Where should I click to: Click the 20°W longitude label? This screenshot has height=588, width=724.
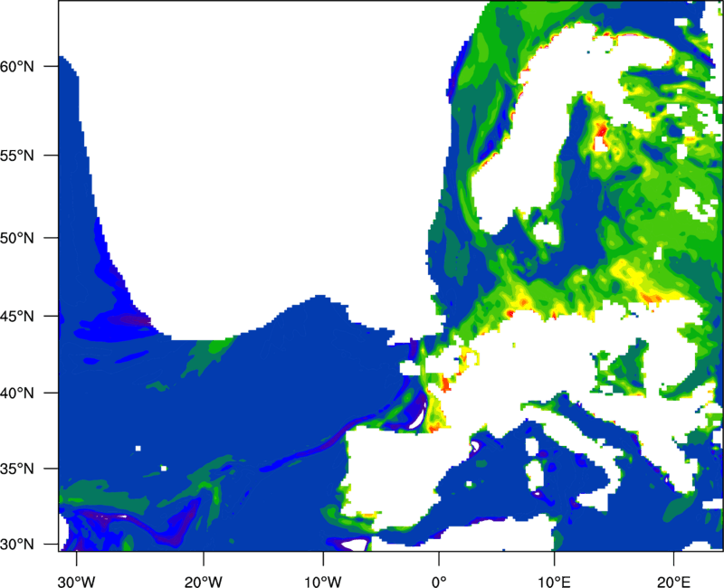tap(204, 582)
